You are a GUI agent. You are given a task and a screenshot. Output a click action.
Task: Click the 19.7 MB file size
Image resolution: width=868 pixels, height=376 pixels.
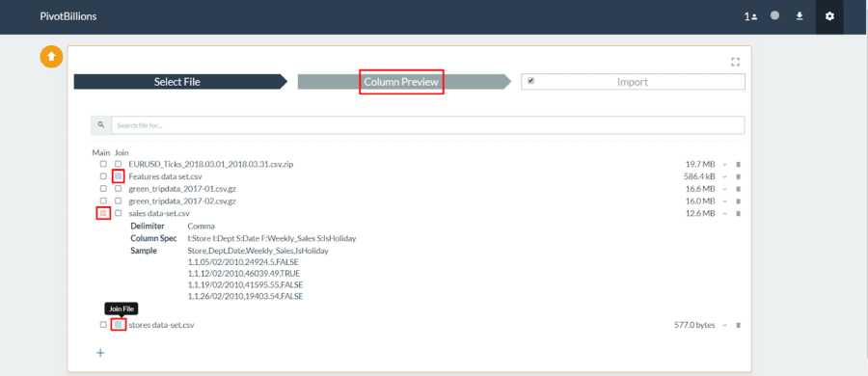700,165
